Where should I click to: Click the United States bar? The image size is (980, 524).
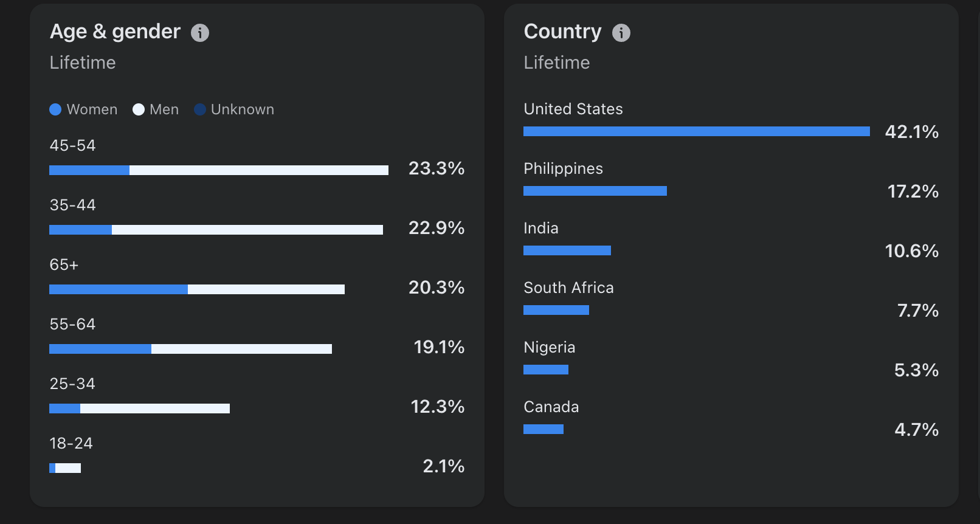click(x=697, y=131)
